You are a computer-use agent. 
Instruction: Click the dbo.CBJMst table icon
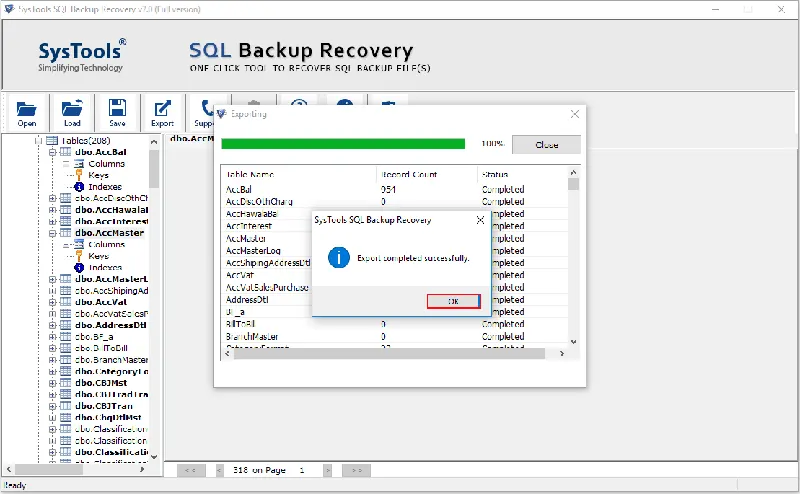pyautogui.click(x=65, y=383)
